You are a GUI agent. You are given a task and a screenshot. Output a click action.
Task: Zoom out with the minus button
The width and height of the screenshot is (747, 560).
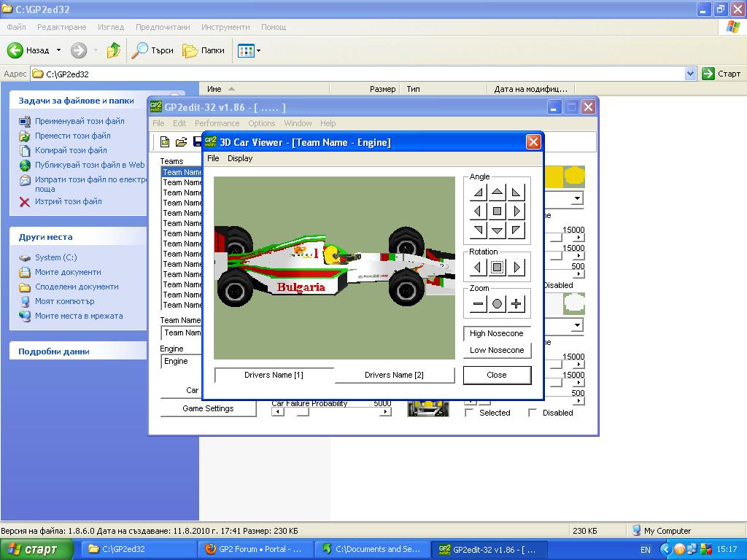click(478, 304)
